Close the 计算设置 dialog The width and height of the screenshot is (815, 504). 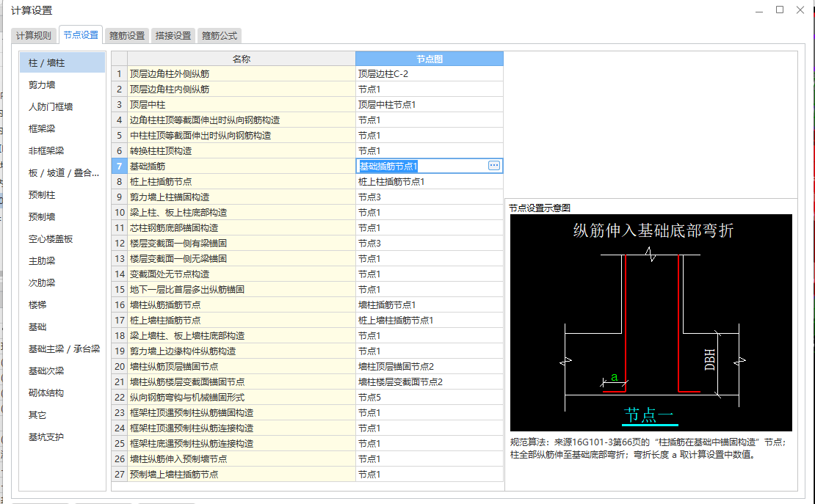800,10
